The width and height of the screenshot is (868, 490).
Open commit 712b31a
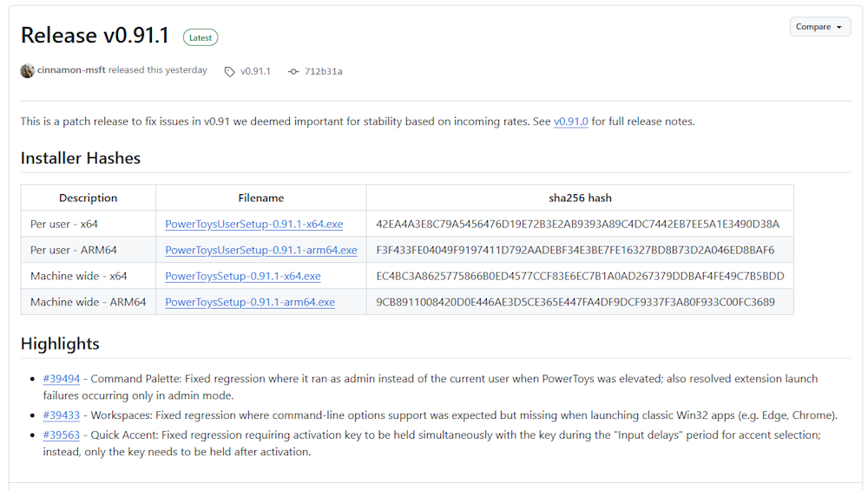coord(323,71)
